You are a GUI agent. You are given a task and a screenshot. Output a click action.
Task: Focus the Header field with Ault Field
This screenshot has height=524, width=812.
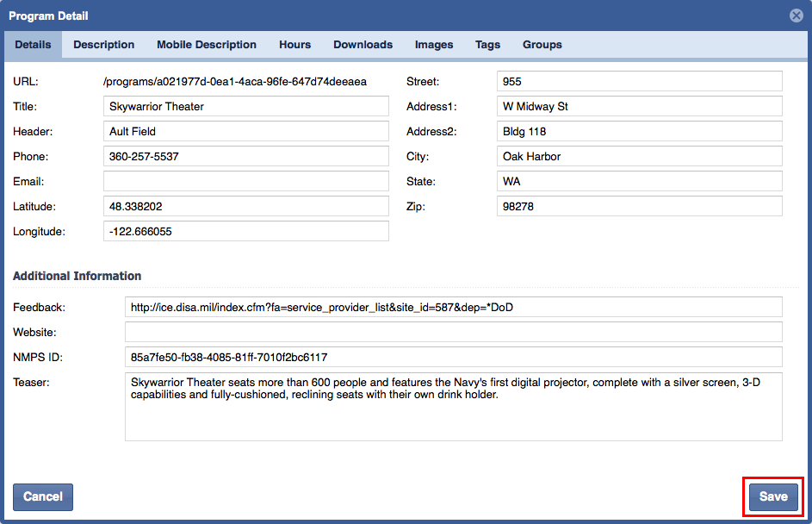pyautogui.click(x=245, y=132)
